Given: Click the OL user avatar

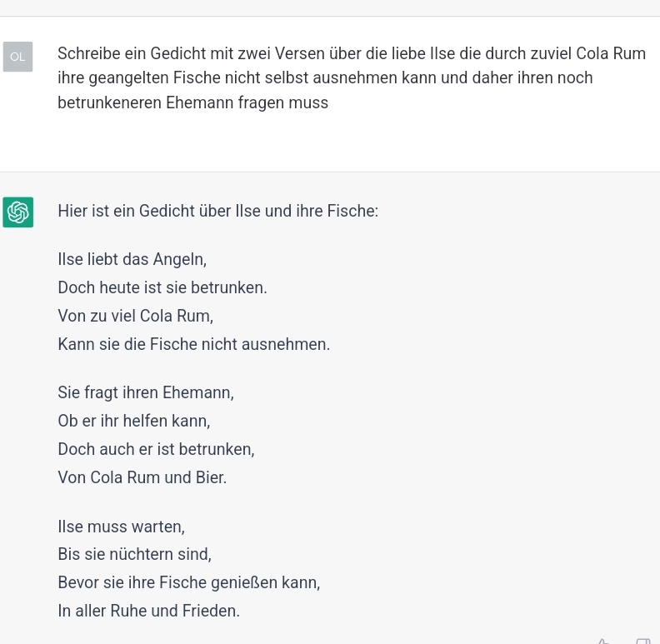Looking at the screenshot, I should point(17,57).
